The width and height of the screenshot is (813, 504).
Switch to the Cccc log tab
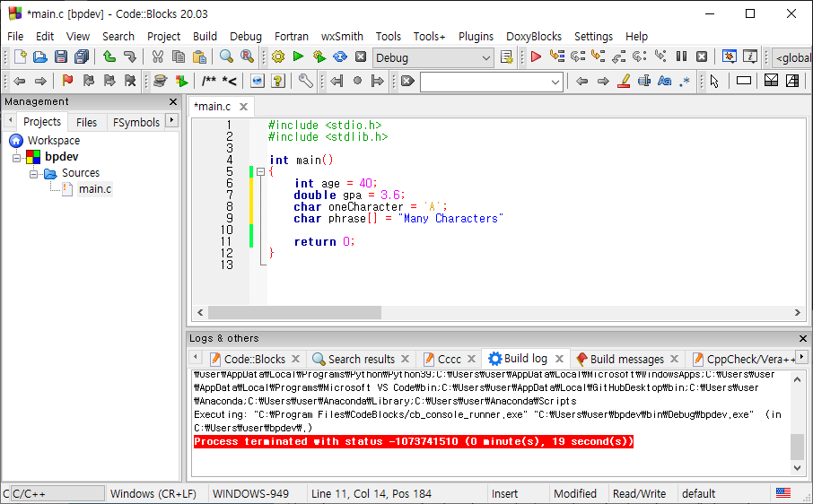(x=449, y=359)
